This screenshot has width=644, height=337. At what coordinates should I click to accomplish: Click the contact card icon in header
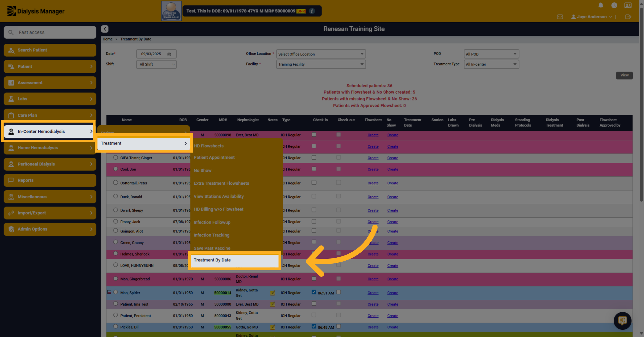coord(628,5)
